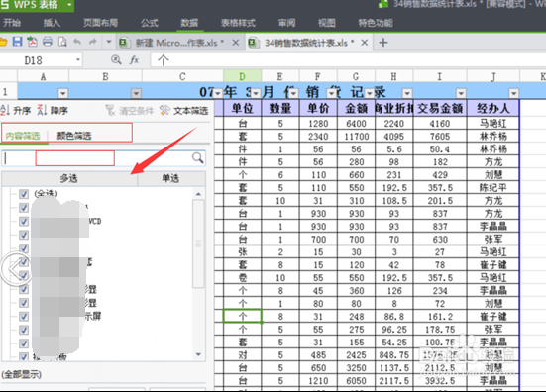The height and width of the screenshot is (392, 546).
Task: Click the Open folder icon
Action: 3,43
